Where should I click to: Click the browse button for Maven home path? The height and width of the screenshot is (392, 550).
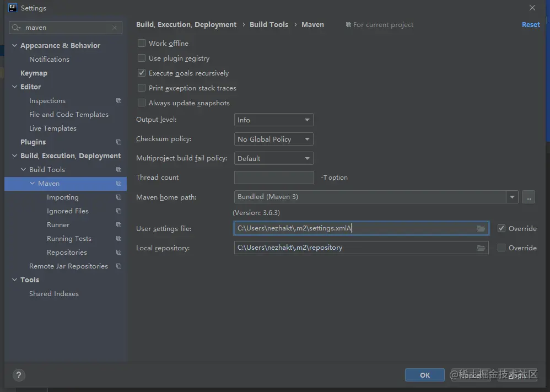pyautogui.click(x=528, y=197)
